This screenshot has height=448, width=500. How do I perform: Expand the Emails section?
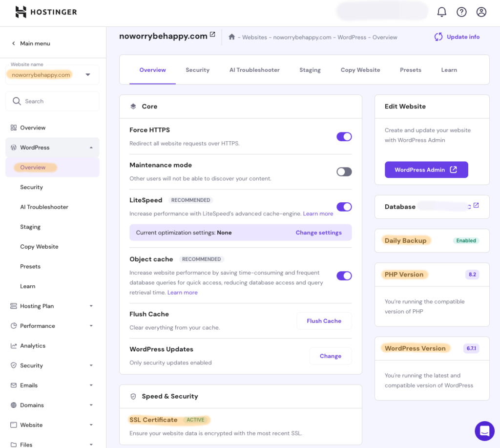pyautogui.click(x=91, y=385)
